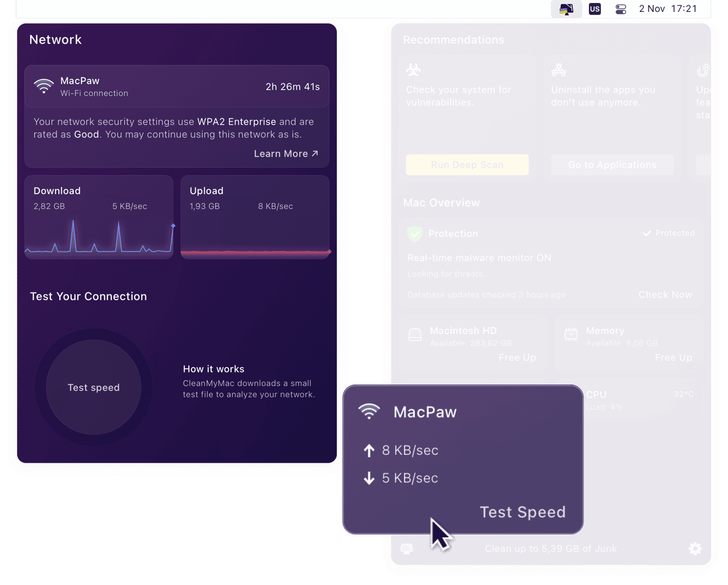Click the MacPaw Wi-Fi connection row
Viewport: 728px width, 585px height.
coord(177,87)
